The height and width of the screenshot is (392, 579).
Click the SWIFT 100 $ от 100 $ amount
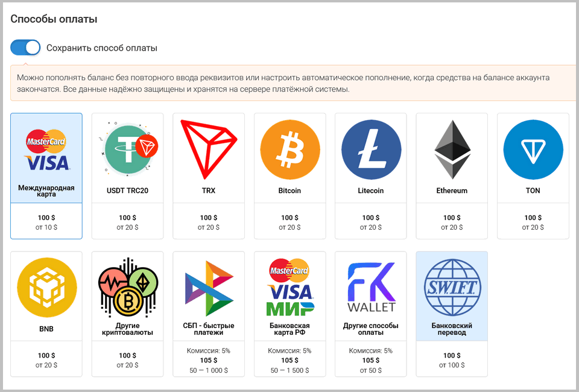(x=452, y=359)
